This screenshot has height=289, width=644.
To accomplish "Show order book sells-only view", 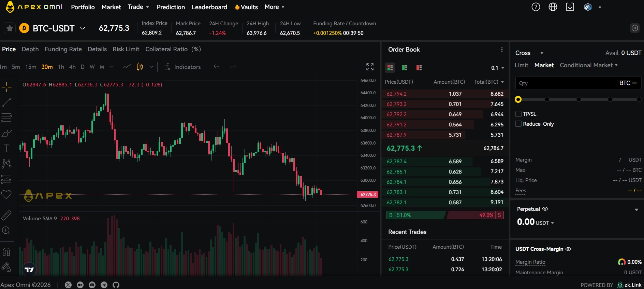I will point(419,68).
